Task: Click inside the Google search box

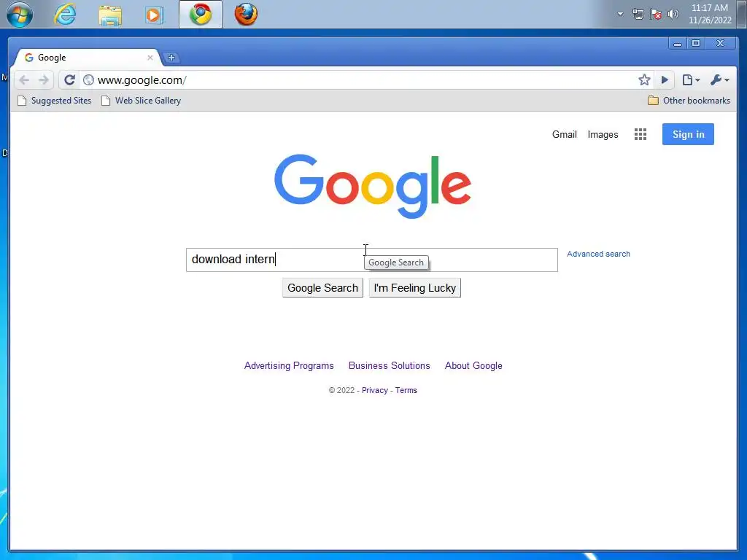Action: click(x=371, y=260)
